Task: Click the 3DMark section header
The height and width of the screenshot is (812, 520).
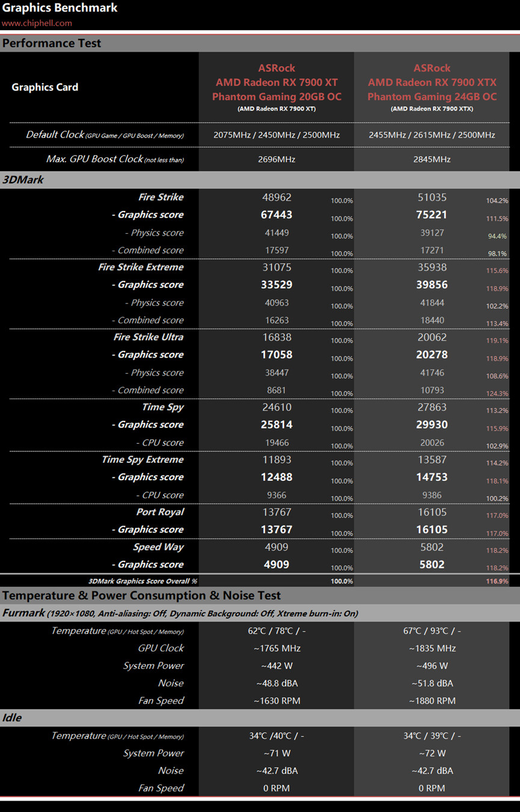Action: (x=260, y=180)
